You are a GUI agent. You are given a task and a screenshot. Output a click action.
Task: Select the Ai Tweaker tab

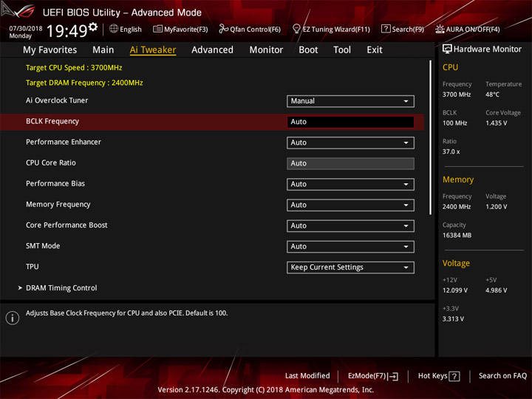click(153, 50)
